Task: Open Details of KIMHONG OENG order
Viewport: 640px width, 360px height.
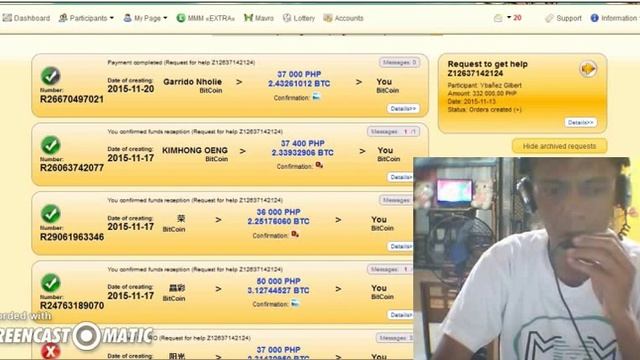Action: coord(400,177)
